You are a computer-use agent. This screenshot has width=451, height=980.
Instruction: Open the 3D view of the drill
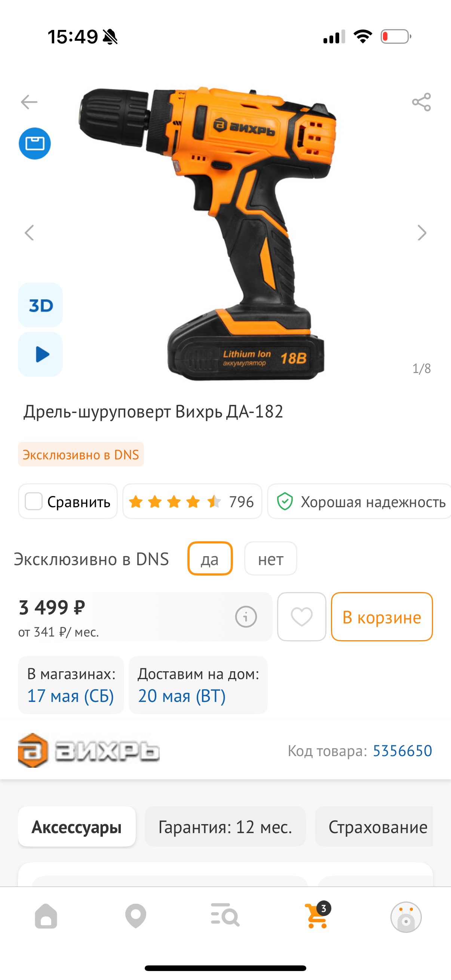(x=40, y=305)
